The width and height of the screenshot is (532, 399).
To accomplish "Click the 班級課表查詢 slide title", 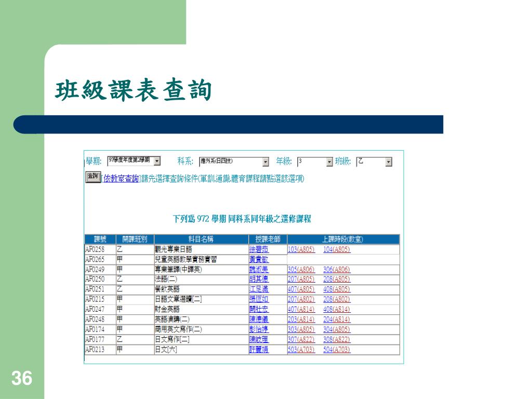I will click(134, 90).
